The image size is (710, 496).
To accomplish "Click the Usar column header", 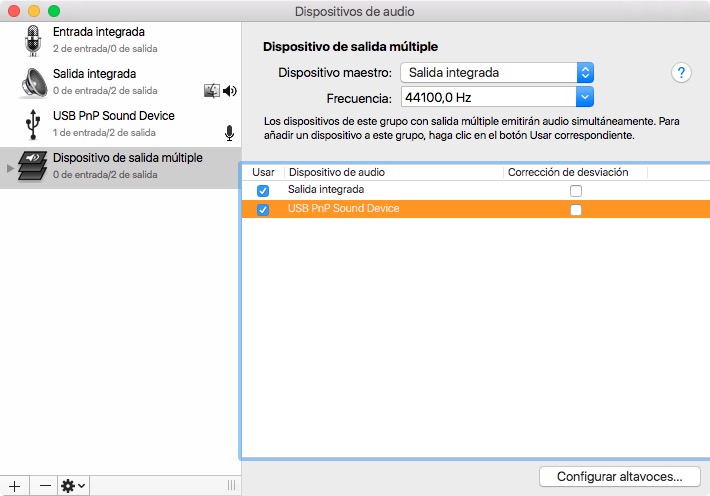I will (263, 172).
